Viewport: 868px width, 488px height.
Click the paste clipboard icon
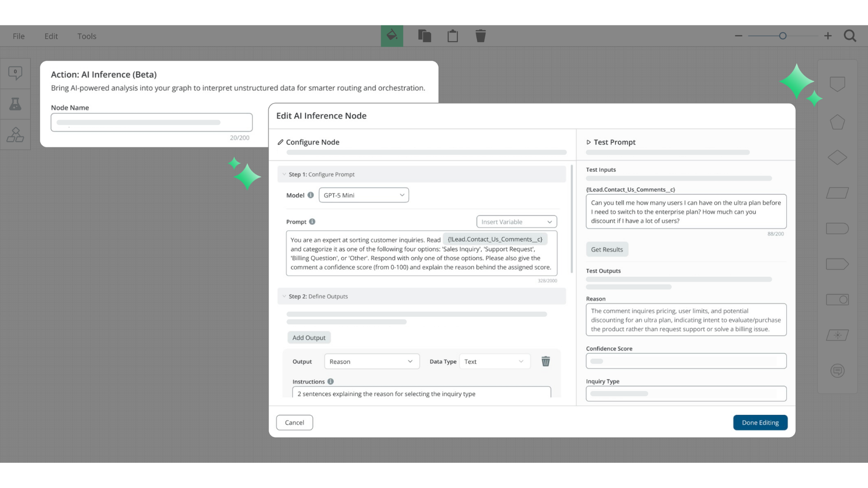coord(453,36)
